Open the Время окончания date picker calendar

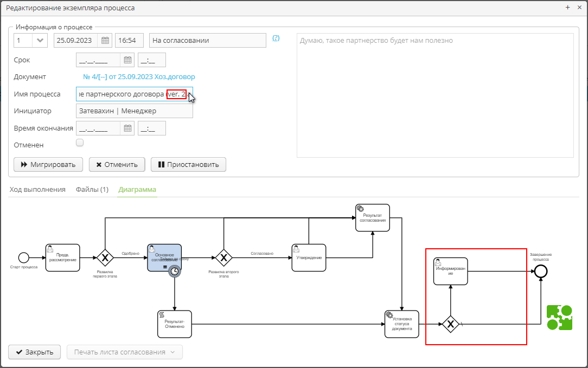coord(128,128)
